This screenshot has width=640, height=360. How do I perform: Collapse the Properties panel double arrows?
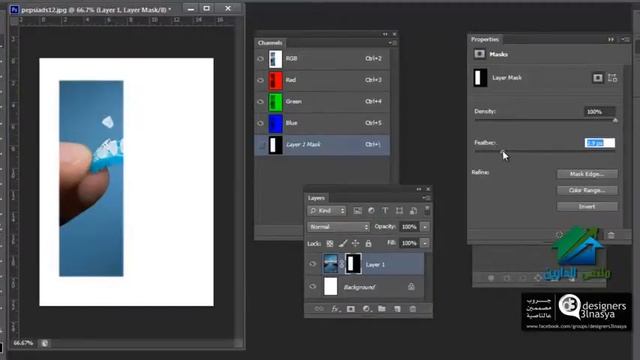point(611,40)
